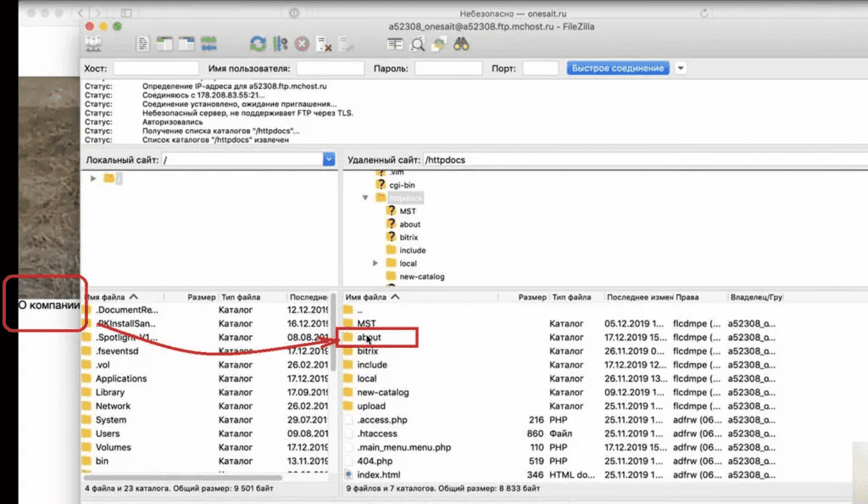Viewport: 868px width, 504px height.
Task: Select about in the remote directory tree
Action: tap(409, 224)
